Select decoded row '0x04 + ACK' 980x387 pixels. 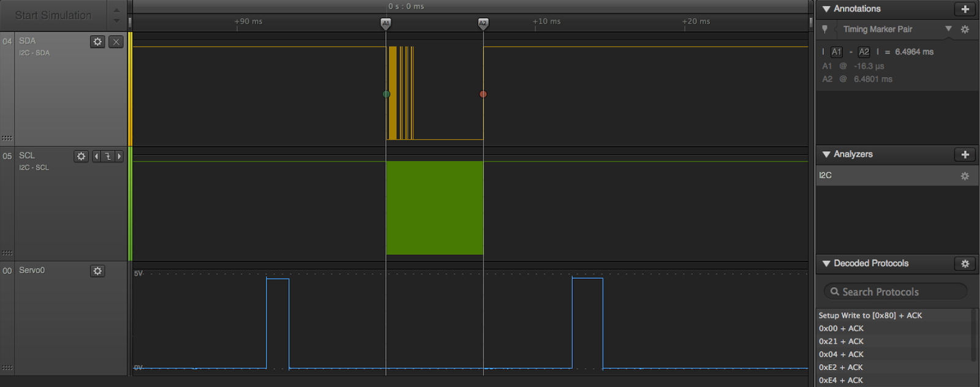coord(841,354)
